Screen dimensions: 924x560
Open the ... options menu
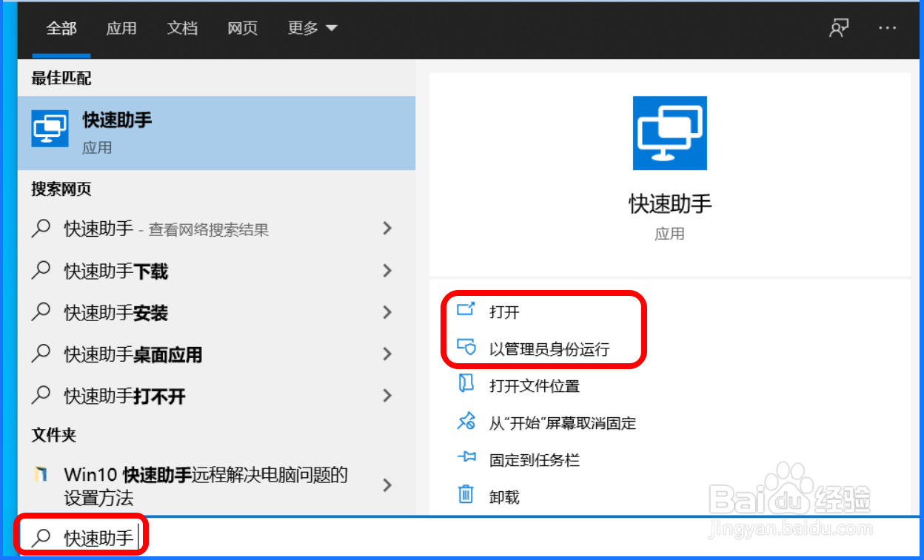[887, 27]
